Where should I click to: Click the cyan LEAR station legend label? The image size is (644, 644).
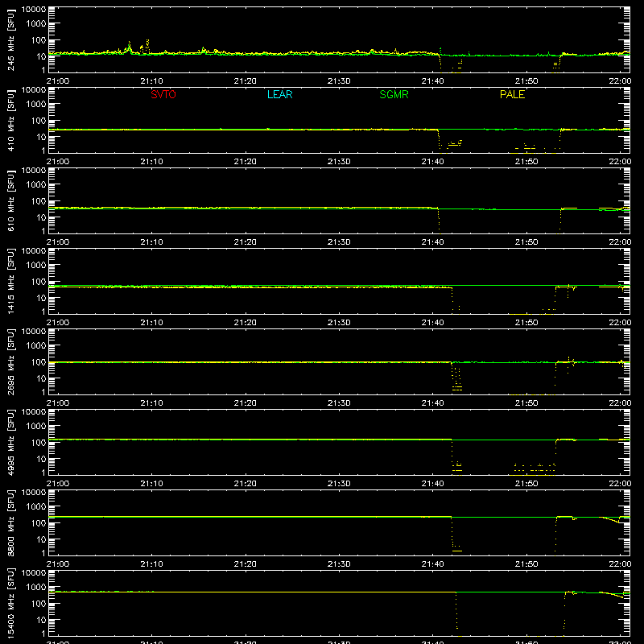279,94
